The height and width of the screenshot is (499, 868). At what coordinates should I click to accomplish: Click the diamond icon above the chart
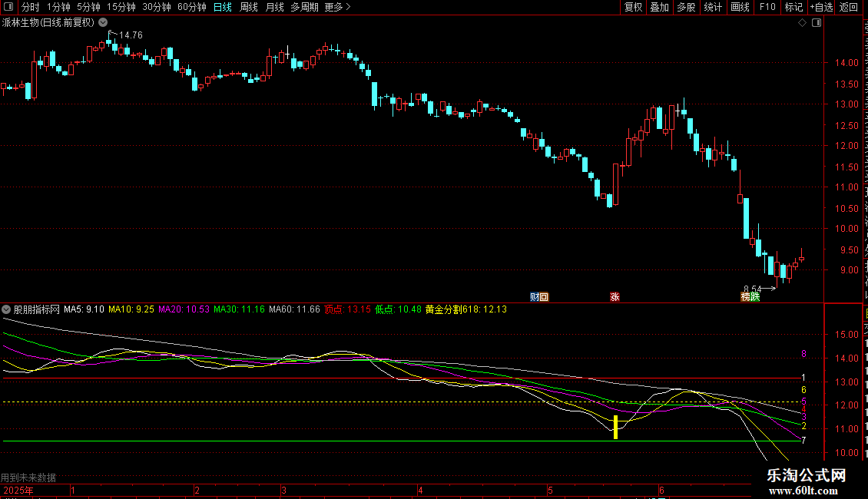tap(802, 23)
